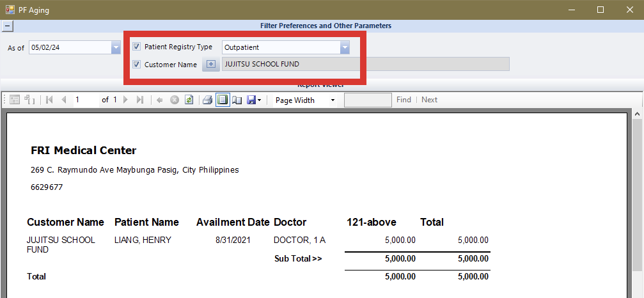Jump to the last report page
The image size is (644, 298).
[x=140, y=100]
